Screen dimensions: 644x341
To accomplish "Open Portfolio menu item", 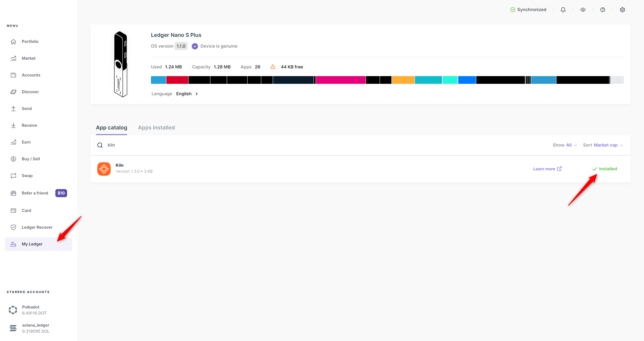I will (x=39, y=42).
